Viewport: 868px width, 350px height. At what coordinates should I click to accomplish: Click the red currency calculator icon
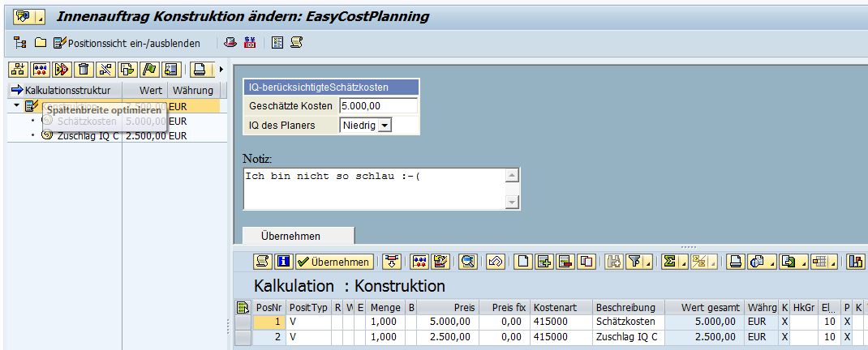click(250, 43)
